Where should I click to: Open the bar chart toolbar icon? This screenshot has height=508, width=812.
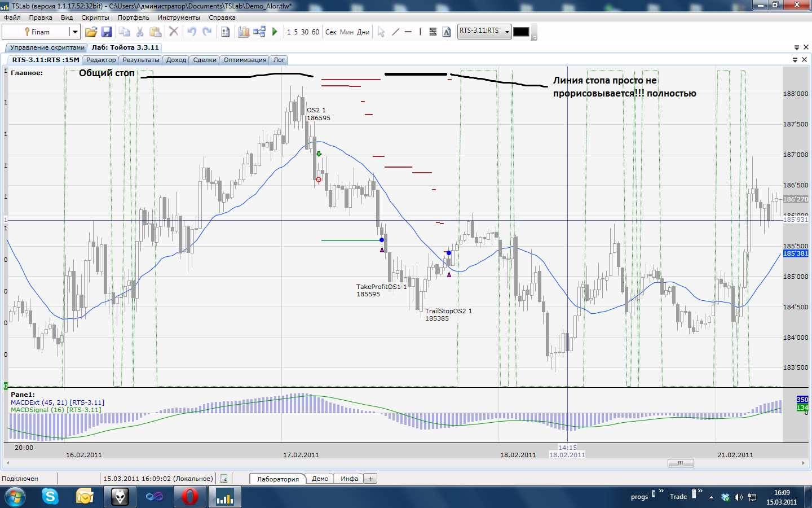244,32
